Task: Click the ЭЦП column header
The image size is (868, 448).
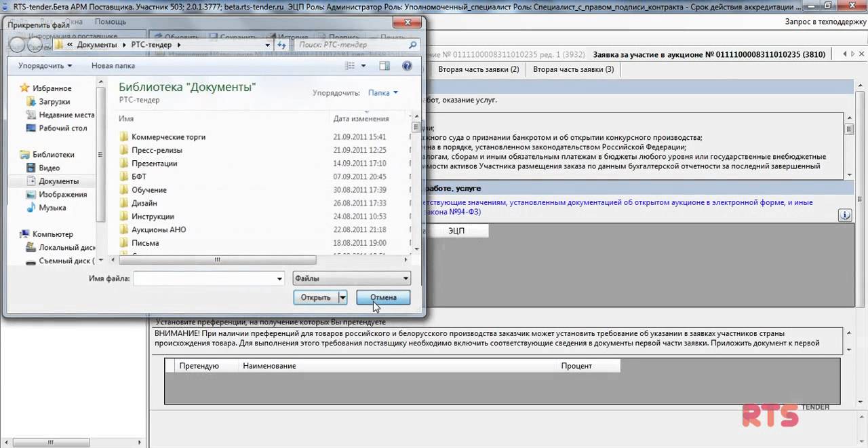Action: [456, 231]
